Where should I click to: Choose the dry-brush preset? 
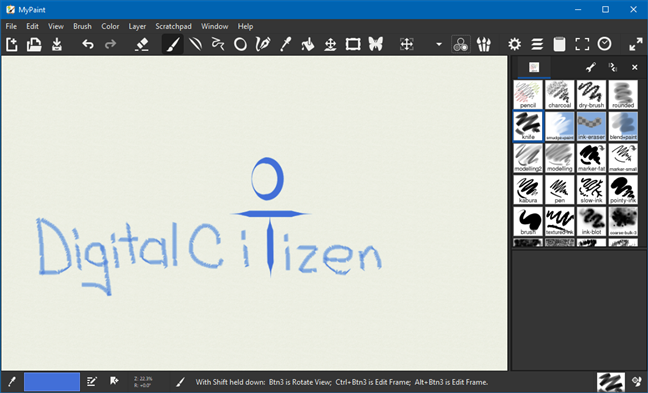(x=591, y=95)
